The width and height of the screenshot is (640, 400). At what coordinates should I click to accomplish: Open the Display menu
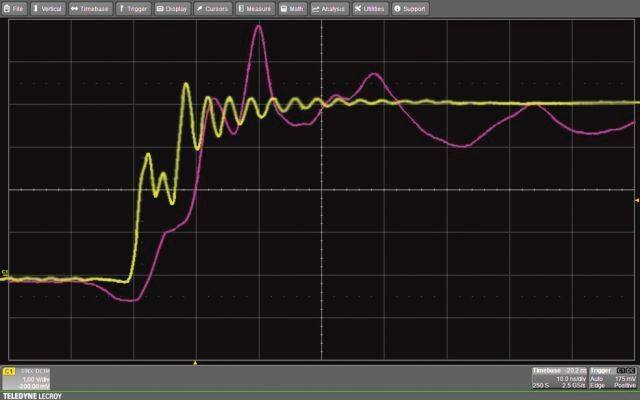pos(172,9)
